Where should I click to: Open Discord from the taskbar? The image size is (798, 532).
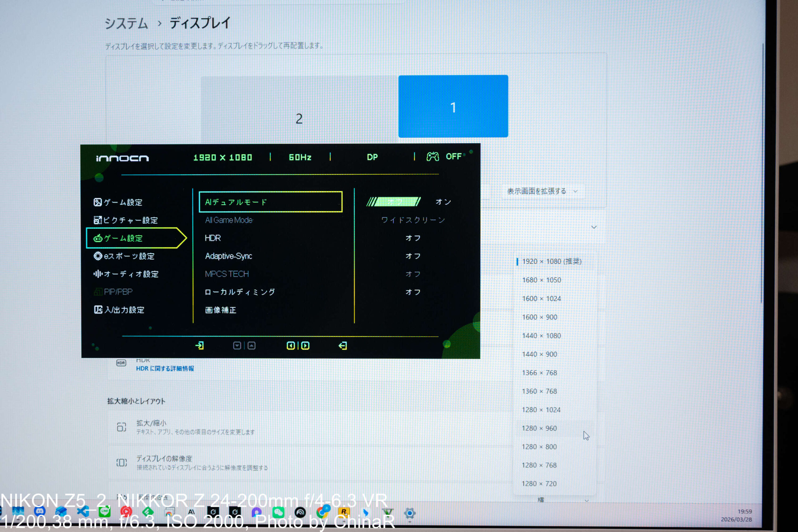(40, 511)
